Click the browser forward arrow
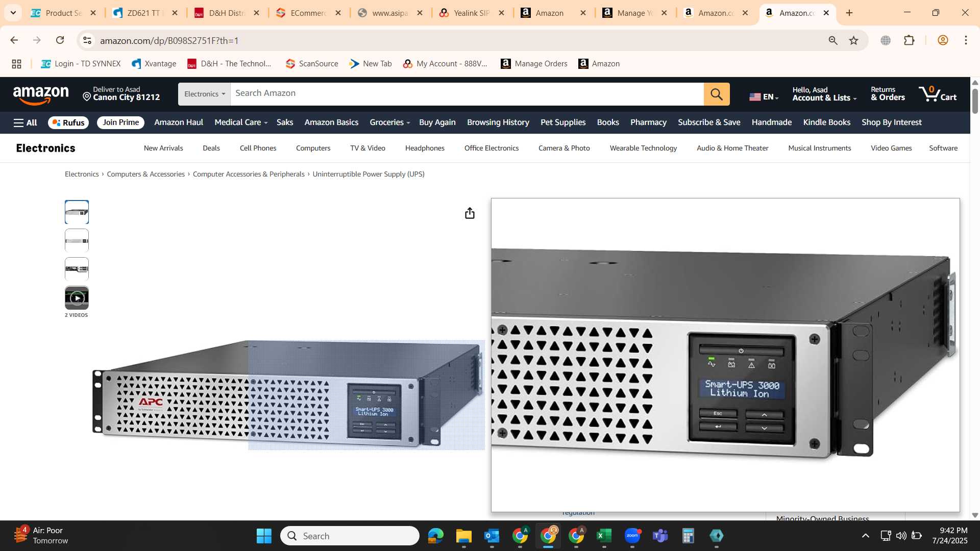 point(37,40)
